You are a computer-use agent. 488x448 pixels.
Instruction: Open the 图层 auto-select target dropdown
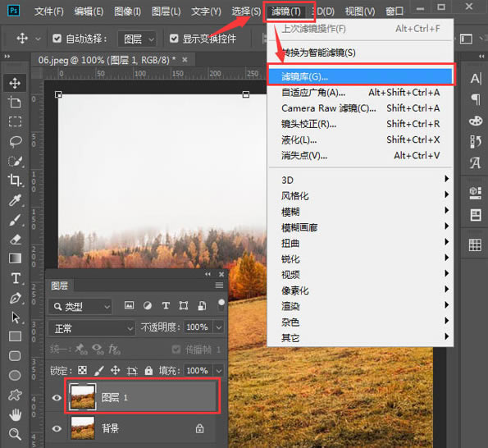coord(137,39)
